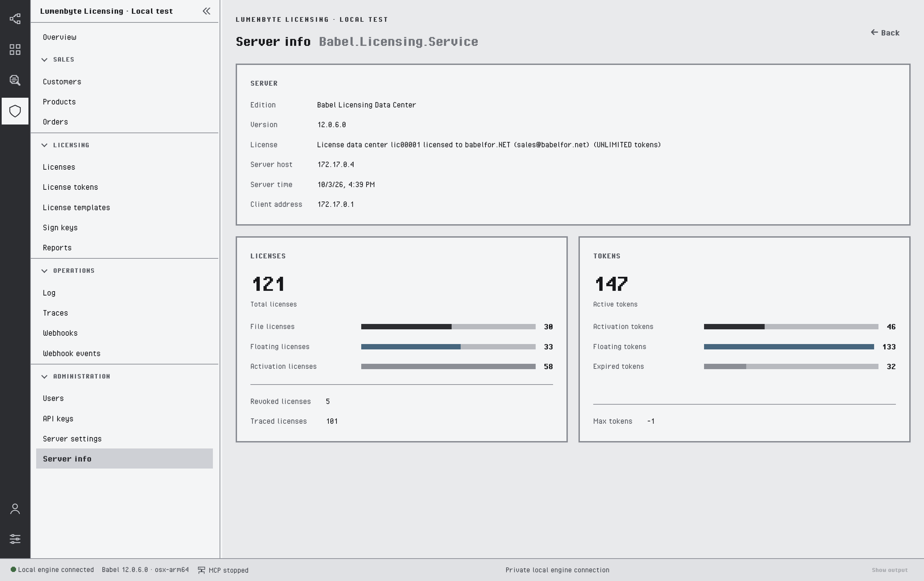Click the 147 active tokens number

pyautogui.click(x=611, y=284)
